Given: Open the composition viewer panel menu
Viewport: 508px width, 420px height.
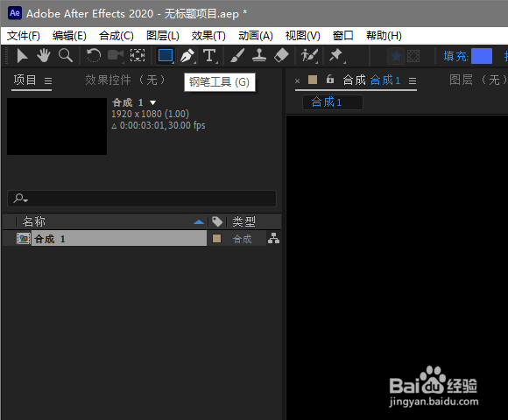Looking at the screenshot, I should tap(413, 80).
